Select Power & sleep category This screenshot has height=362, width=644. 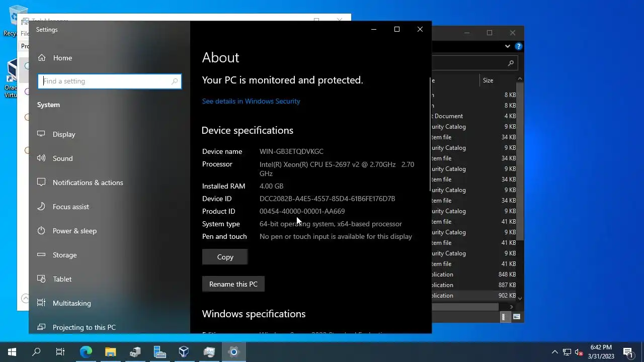coord(74,231)
